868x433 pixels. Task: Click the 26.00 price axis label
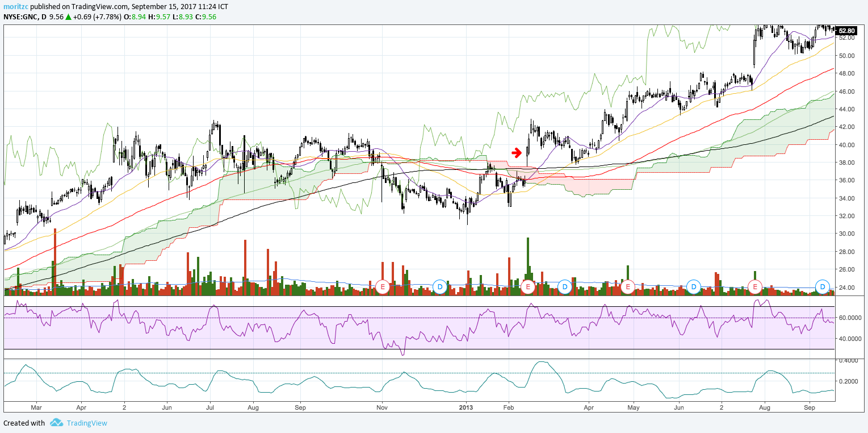tap(846, 269)
